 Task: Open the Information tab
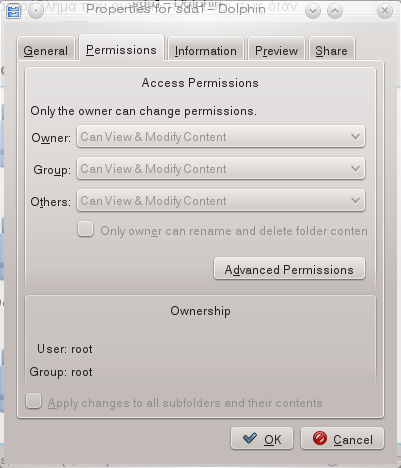pos(206,50)
